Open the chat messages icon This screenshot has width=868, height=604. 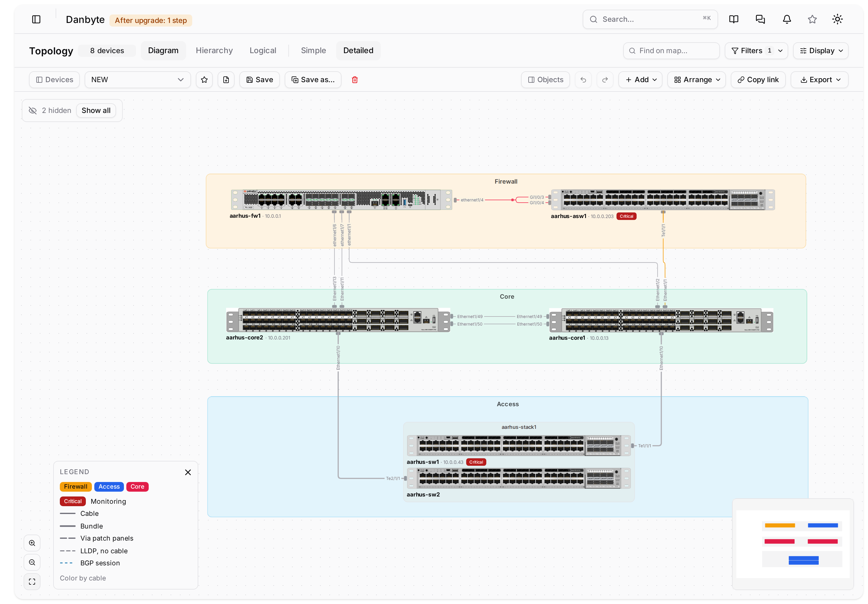760,19
